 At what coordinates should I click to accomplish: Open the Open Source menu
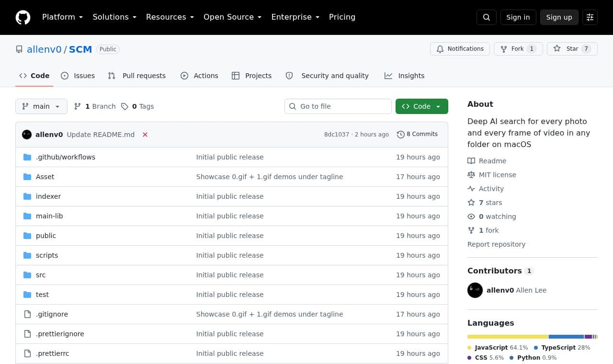(232, 17)
